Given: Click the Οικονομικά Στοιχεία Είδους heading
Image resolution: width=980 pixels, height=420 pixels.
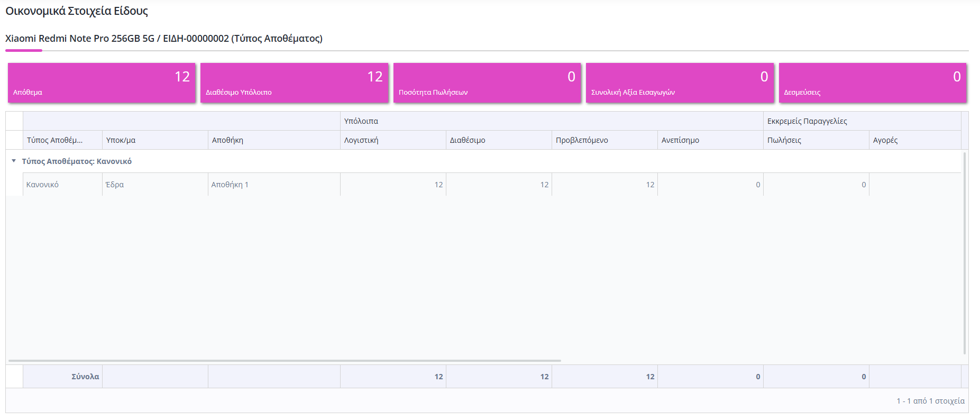Looking at the screenshot, I should 77,11.
